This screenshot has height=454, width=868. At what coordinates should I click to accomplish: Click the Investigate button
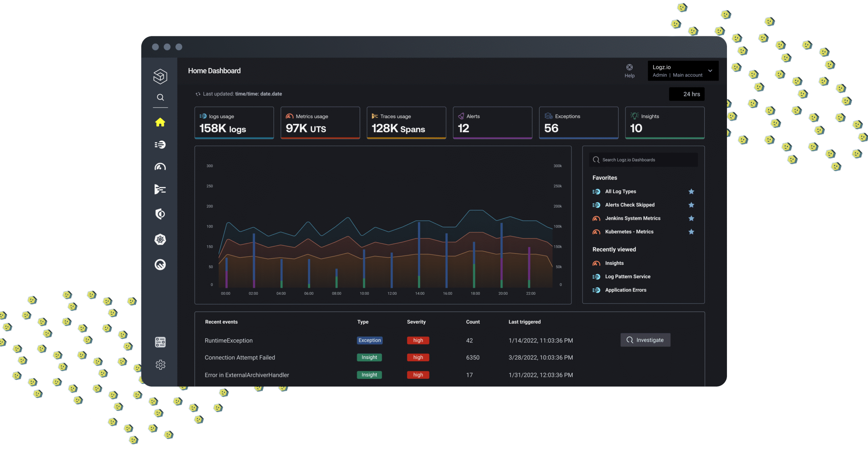(645, 340)
